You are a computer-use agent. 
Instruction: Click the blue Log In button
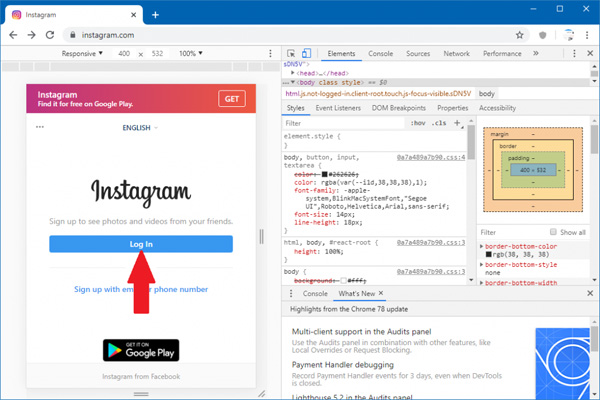coord(141,244)
